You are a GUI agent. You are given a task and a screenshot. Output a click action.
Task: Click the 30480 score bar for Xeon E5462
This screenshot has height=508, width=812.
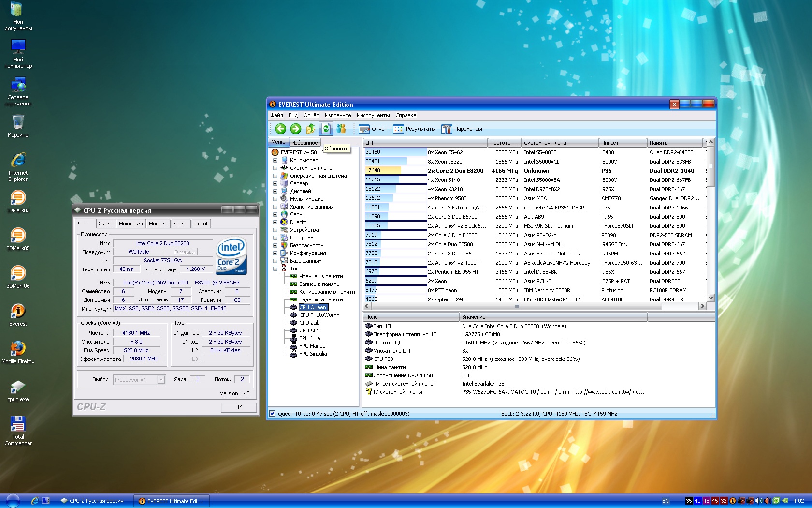click(395, 152)
